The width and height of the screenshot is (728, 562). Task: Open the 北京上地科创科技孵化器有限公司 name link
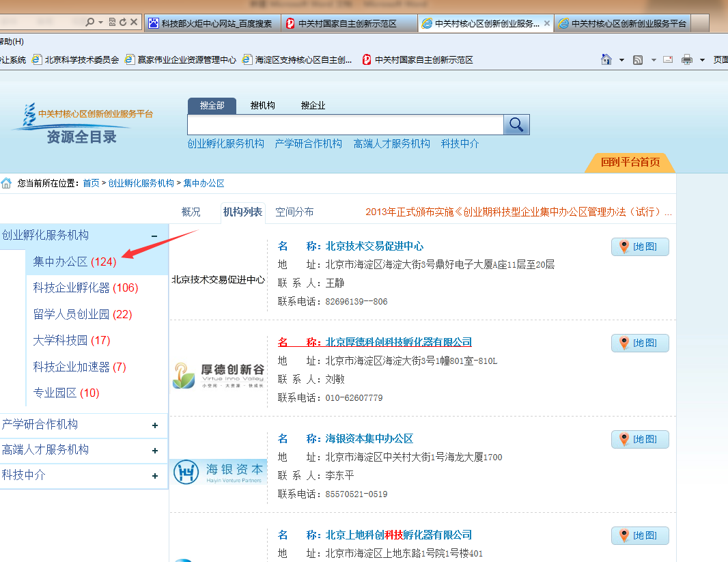tap(398, 535)
